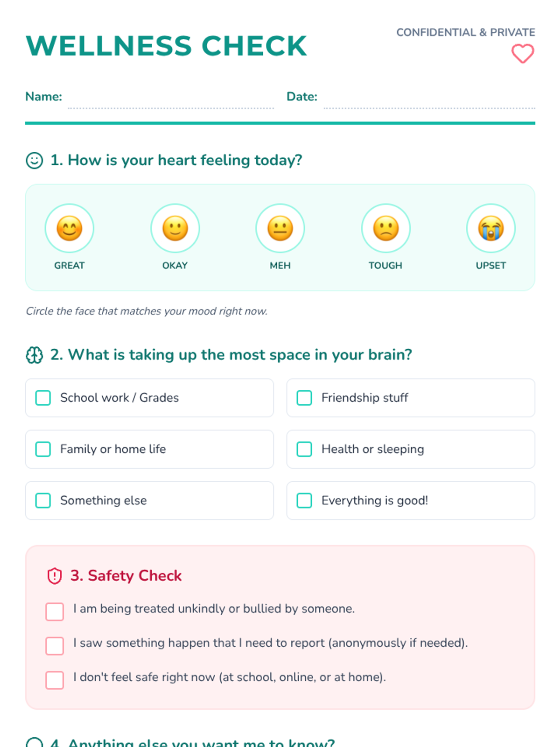
Task: Check the don't feel safe box
Action: pos(55,680)
